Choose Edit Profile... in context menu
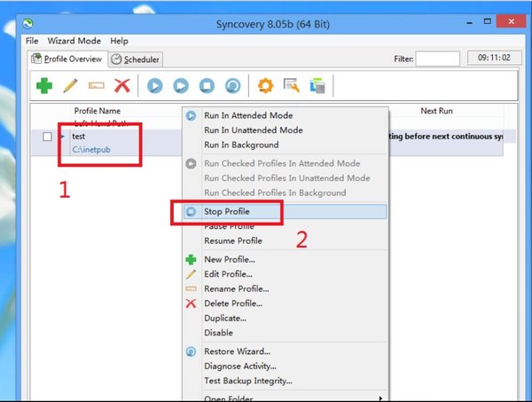 (285, 274)
